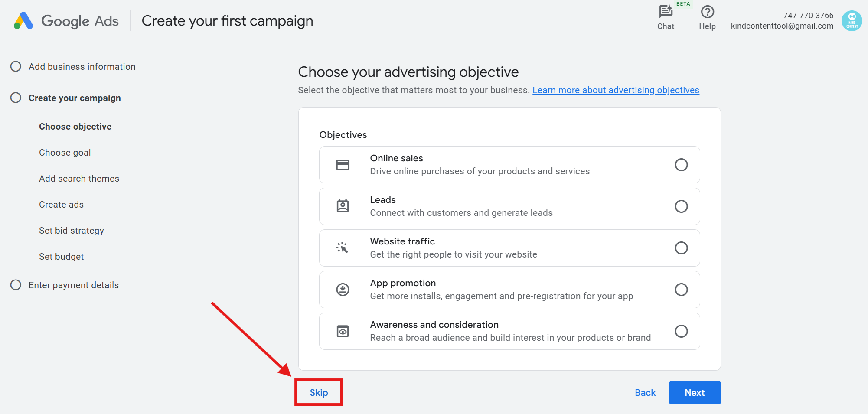Open the Choose goal sidebar step
The height and width of the screenshot is (414, 868).
click(x=65, y=153)
